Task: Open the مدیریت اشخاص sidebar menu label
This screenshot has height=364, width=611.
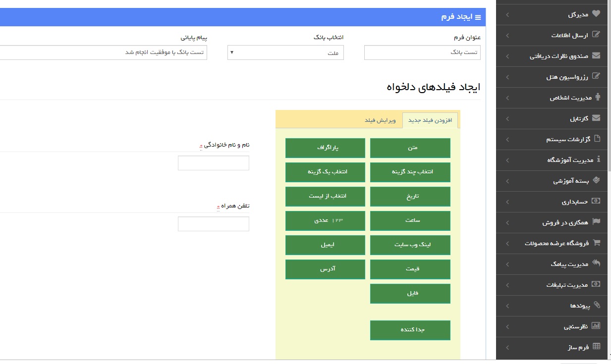Action: click(570, 98)
